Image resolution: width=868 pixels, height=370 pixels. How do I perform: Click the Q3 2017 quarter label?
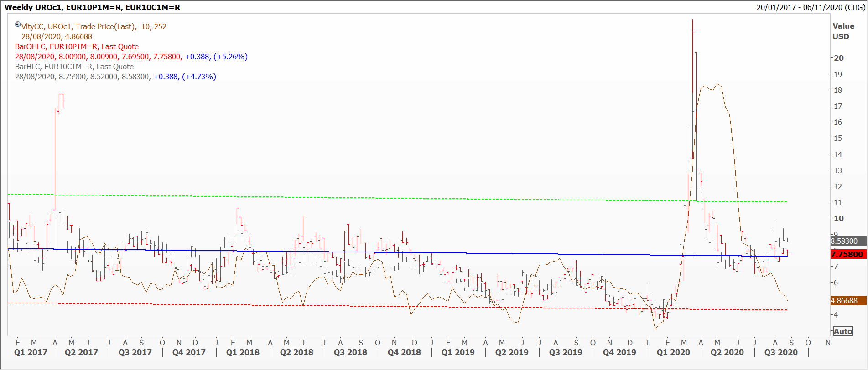coord(135,352)
